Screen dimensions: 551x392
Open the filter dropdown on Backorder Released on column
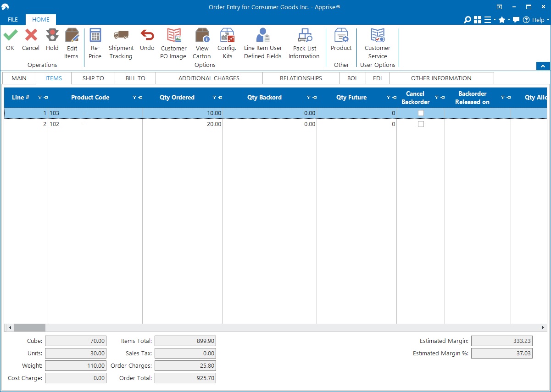tap(503, 98)
